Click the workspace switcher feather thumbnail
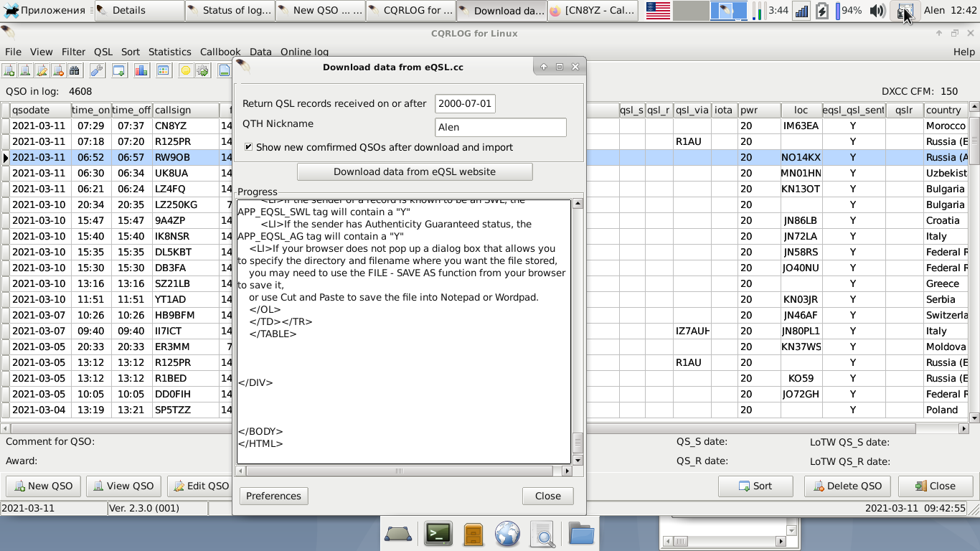Screen dimensions: 980x551 point(728,10)
